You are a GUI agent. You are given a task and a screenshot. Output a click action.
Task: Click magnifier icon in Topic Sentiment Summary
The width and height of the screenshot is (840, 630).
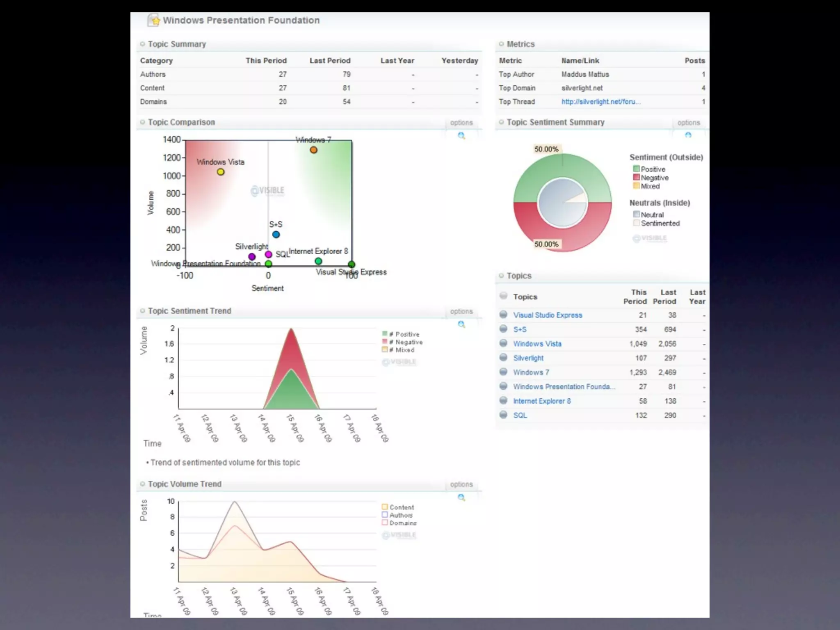tap(688, 135)
